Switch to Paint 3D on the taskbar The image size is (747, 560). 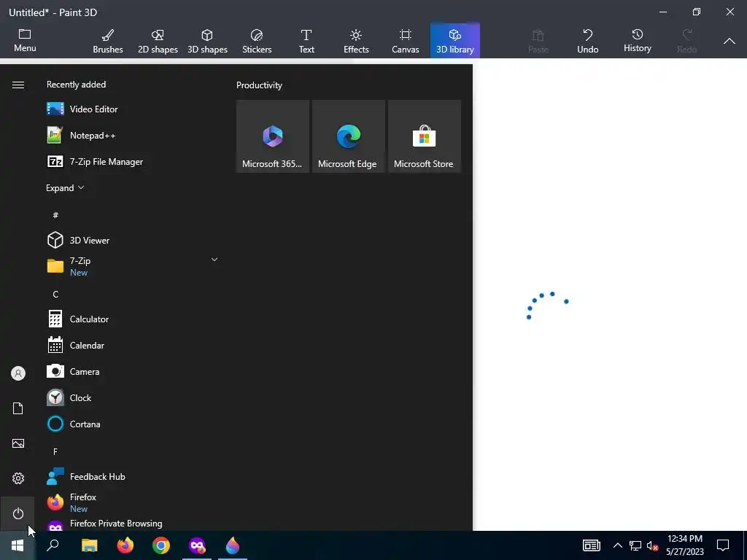(233, 545)
